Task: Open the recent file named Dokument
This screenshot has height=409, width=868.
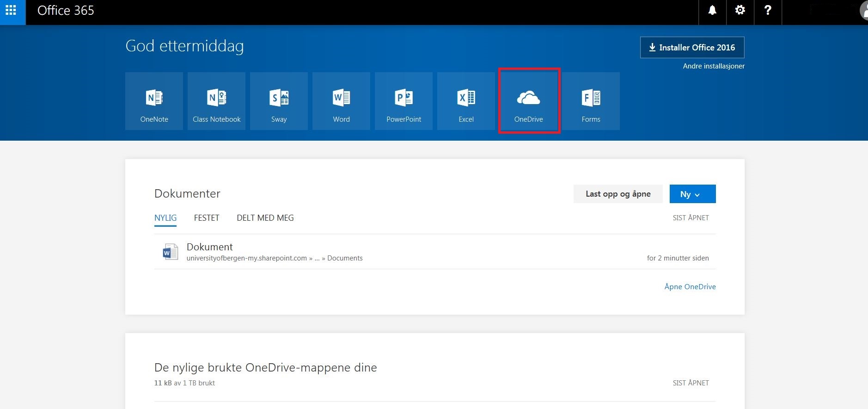Action: click(x=209, y=247)
